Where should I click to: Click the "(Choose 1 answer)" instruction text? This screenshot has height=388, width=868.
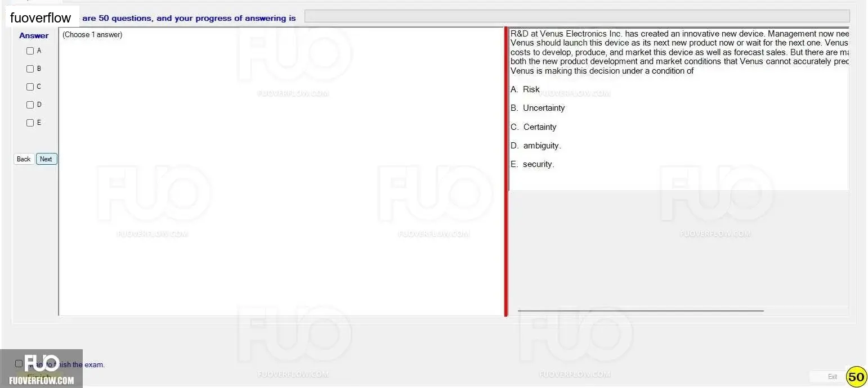(92, 35)
